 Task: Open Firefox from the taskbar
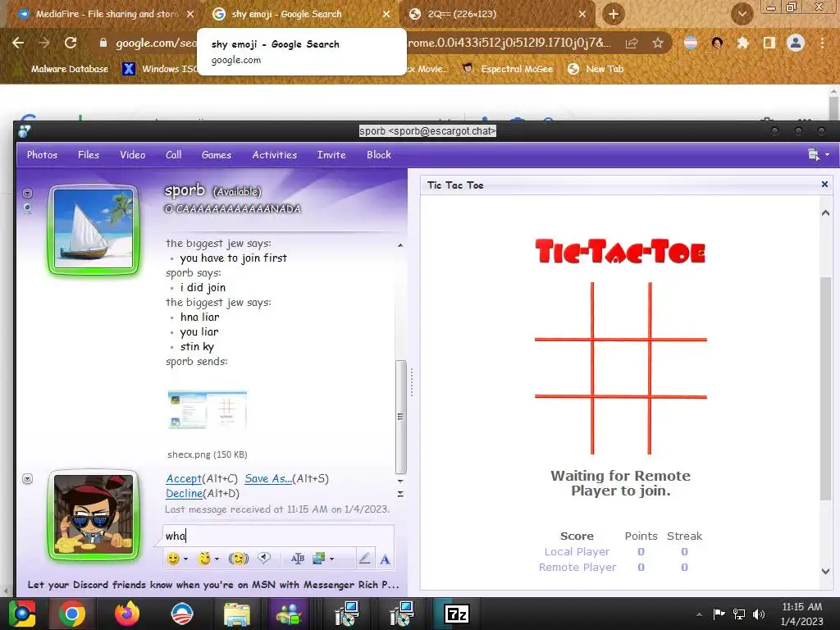tap(127, 614)
